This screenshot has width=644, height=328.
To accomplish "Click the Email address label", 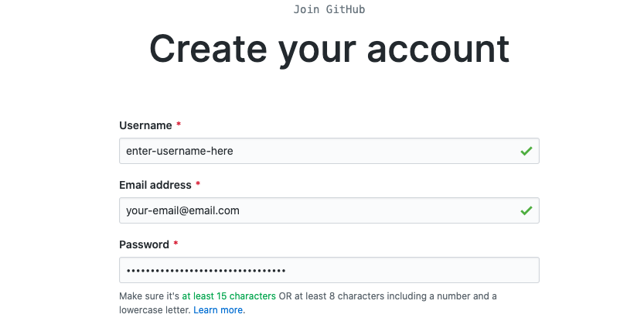I will pyautogui.click(x=155, y=185).
